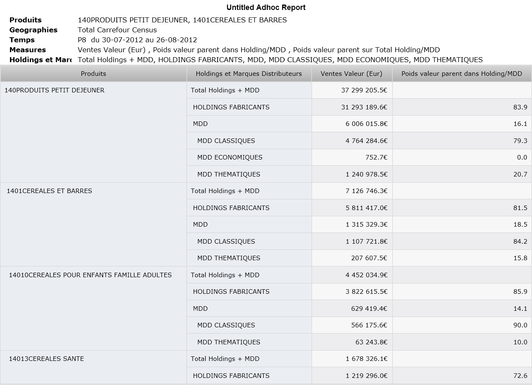The height and width of the screenshot is (392, 532).
Task: Click the weight value 83.9
Action: pos(520,107)
